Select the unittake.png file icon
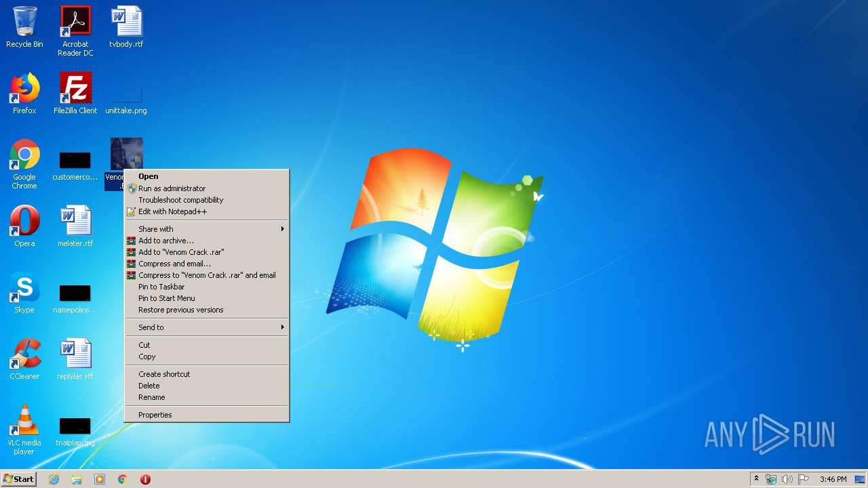 coord(126,99)
